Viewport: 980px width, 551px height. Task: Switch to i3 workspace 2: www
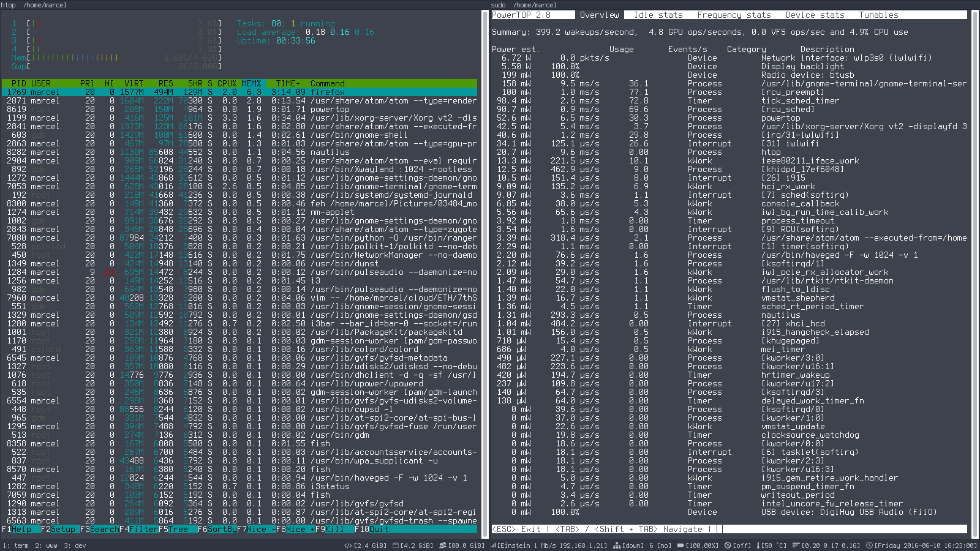tap(46, 545)
